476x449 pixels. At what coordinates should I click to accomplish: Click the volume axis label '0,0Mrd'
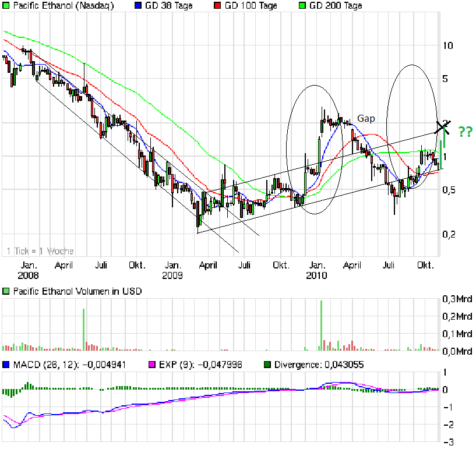tap(457, 351)
